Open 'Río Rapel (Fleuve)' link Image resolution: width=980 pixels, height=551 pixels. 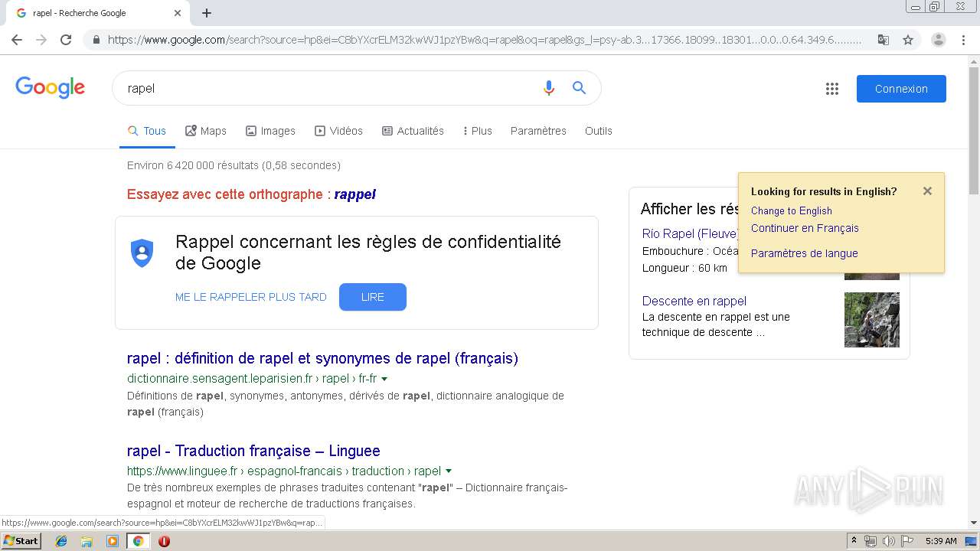click(x=690, y=233)
